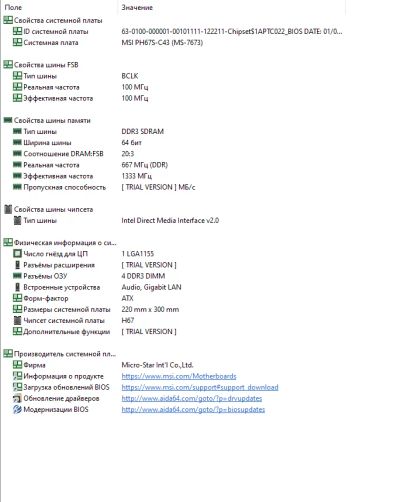Image resolution: width=400 pixels, height=502 pixels.
Task: Click the icon beside Дополнительные функции
Action: point(17,331)
